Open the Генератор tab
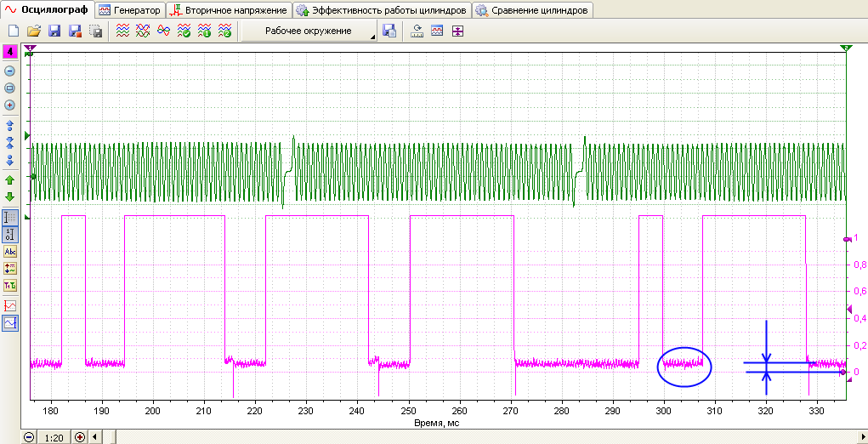Image resolution: width=868 pixels, height=444 pixels. coord(130,10)
